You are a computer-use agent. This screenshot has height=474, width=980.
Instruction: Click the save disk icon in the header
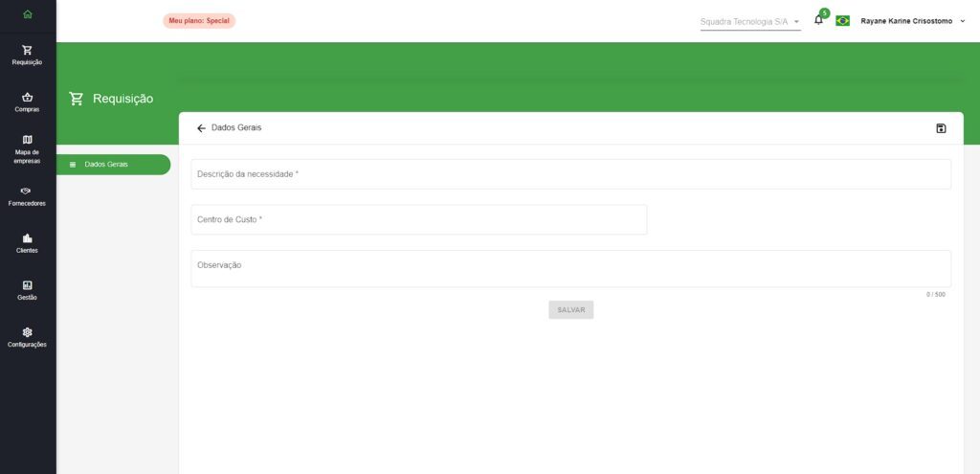[x=941, y=128]
